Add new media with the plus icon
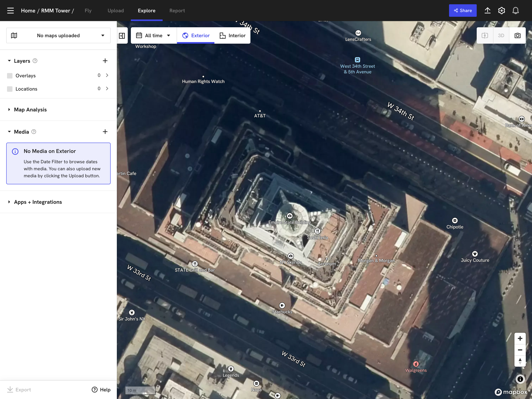Viewport: 532px width, 399px height. pyautogui.click(x=105, y=132)
